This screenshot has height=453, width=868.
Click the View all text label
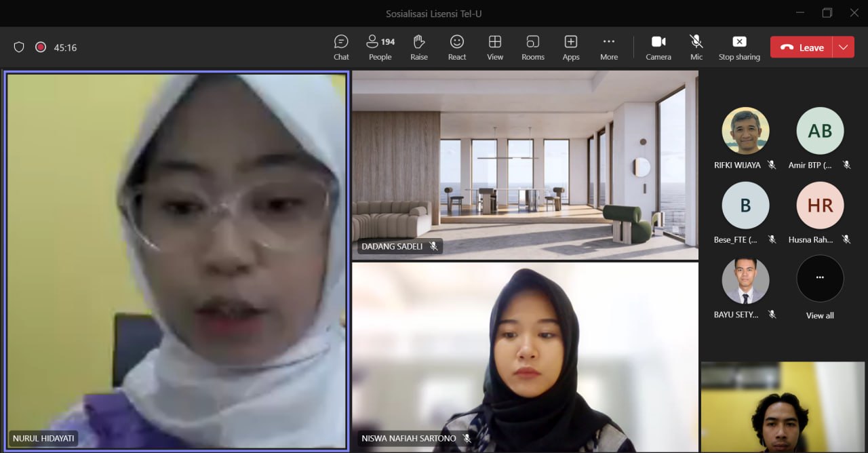click(x=820, y=315)
